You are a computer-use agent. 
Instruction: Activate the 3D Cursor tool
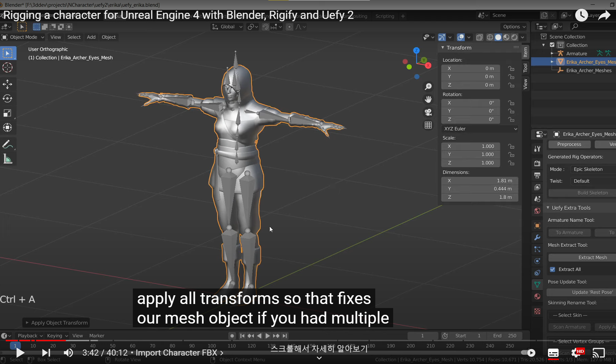[7, 67]
